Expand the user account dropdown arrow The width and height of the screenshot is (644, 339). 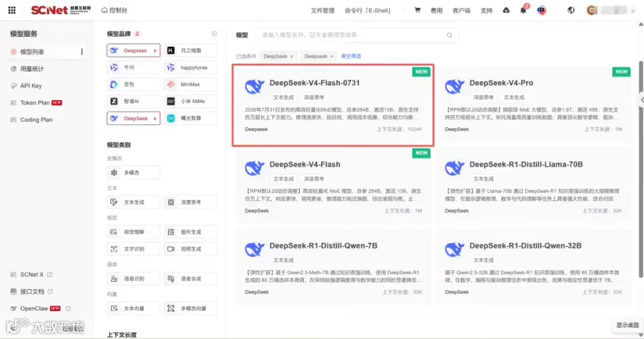(x=633, y=11)
